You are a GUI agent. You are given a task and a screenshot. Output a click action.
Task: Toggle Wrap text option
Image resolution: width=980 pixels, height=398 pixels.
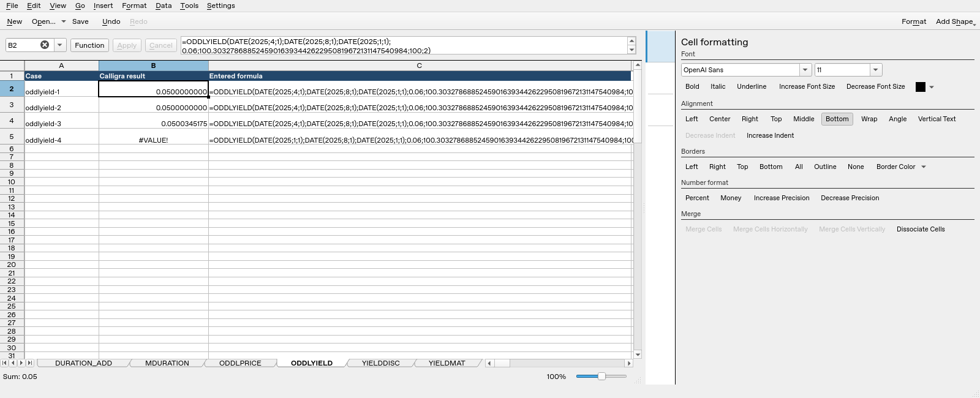pos(869,119)
